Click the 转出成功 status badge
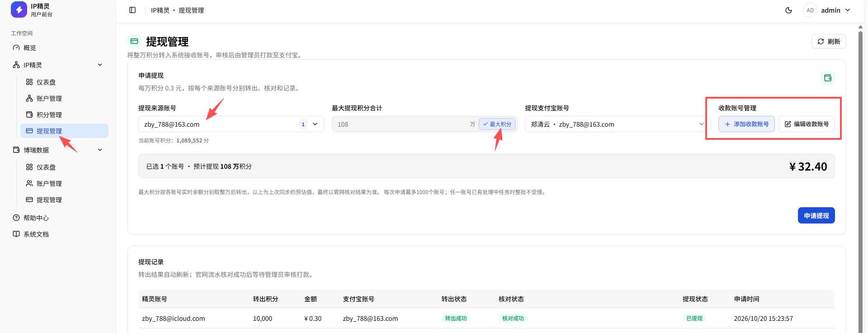 [455, 318]
